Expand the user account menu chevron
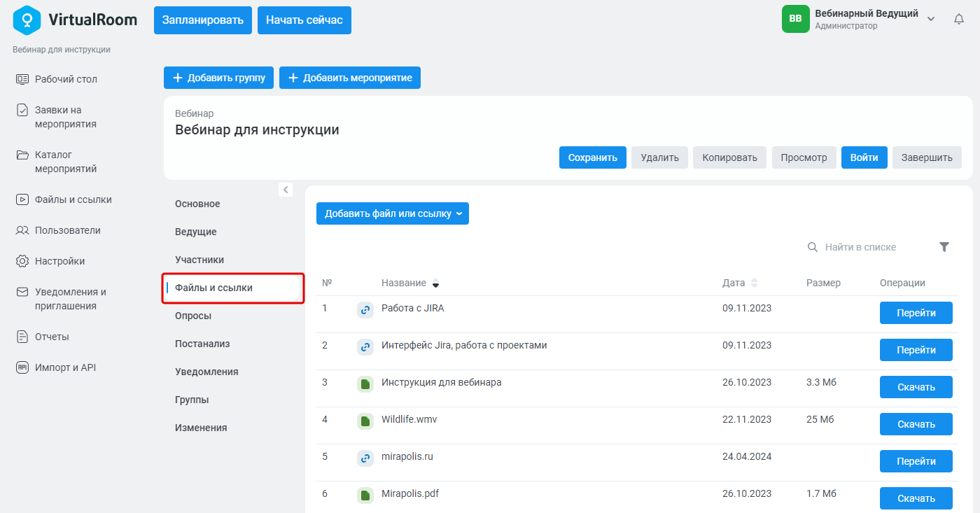 coord(931,19)
